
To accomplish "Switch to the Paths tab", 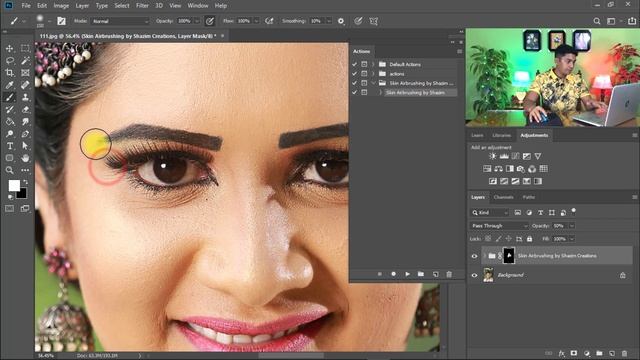I will pyautogui.click(x=529, y=197).
